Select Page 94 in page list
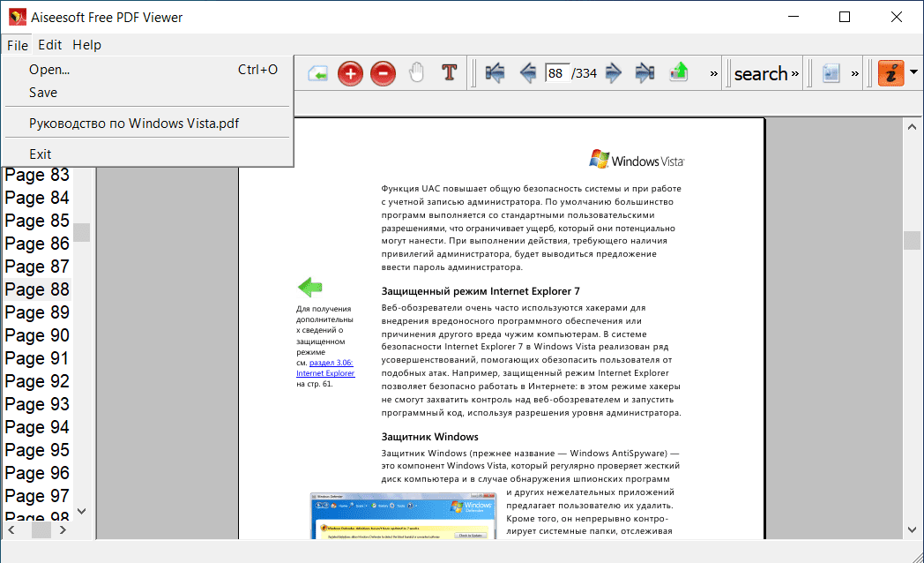 37,427
